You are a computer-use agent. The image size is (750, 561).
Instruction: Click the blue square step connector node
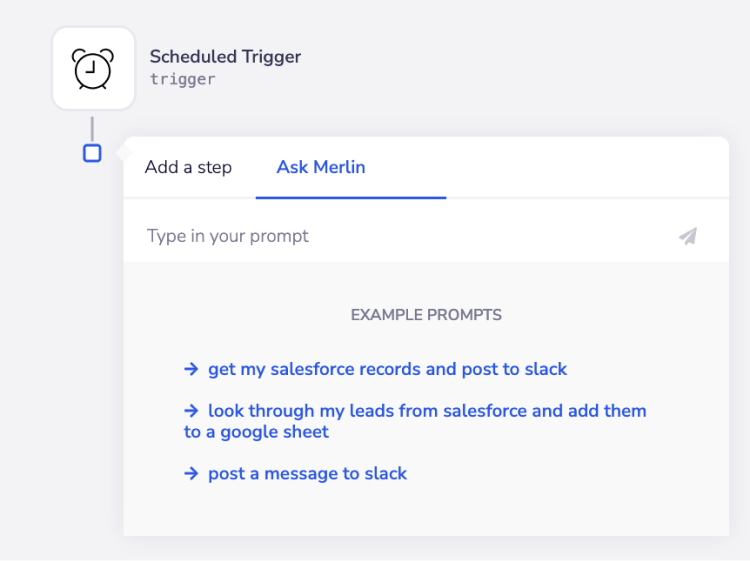(92, 153)
